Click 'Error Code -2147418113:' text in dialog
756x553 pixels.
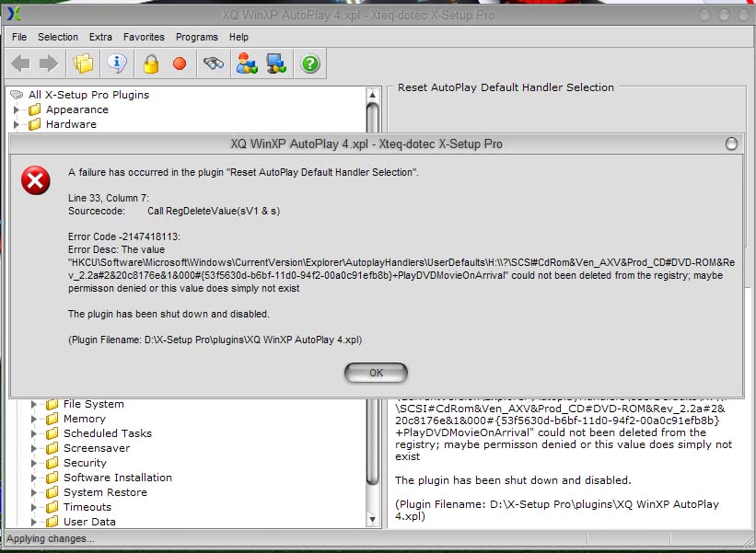coord(124,236)
